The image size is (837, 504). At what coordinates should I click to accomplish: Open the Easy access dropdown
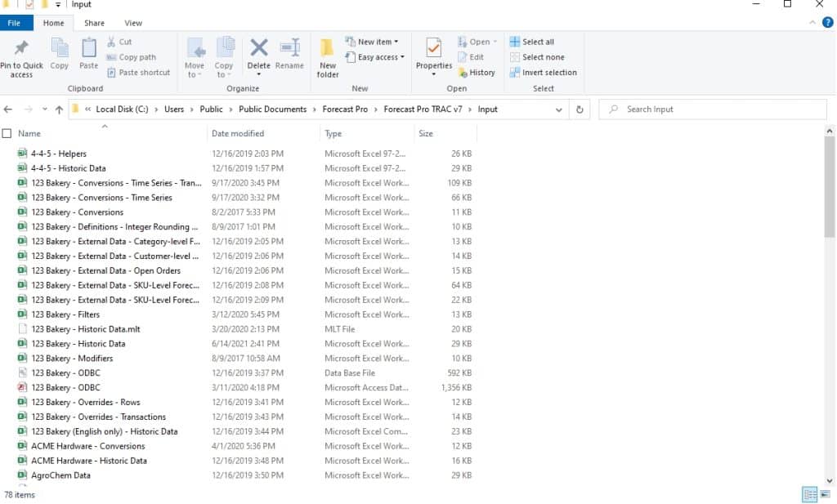[x=375, y=56]
